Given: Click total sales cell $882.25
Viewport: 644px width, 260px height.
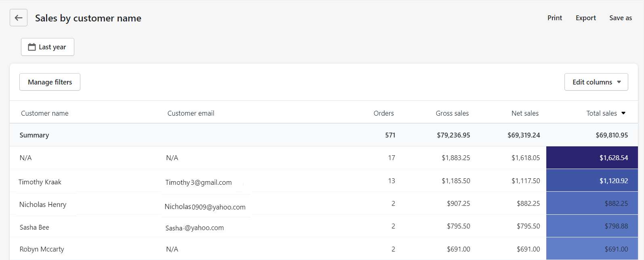Looking at the screenshot, I should [x=592, y=203].
